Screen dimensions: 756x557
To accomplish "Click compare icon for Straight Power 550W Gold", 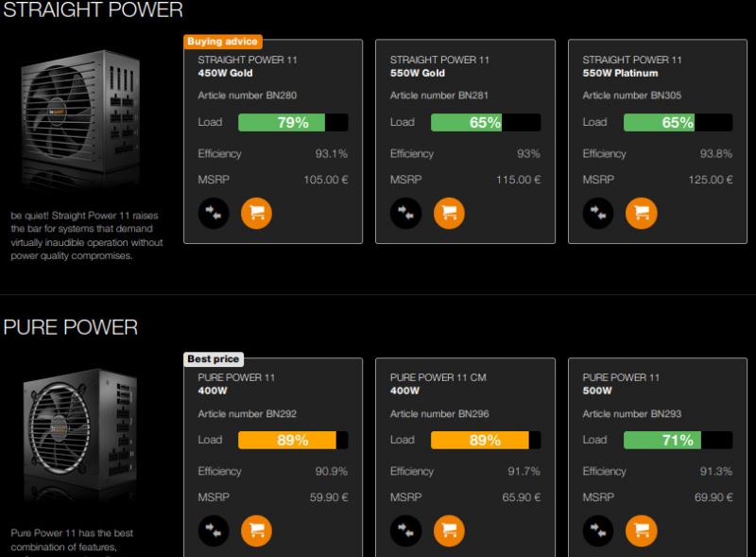I will (406, 213).
